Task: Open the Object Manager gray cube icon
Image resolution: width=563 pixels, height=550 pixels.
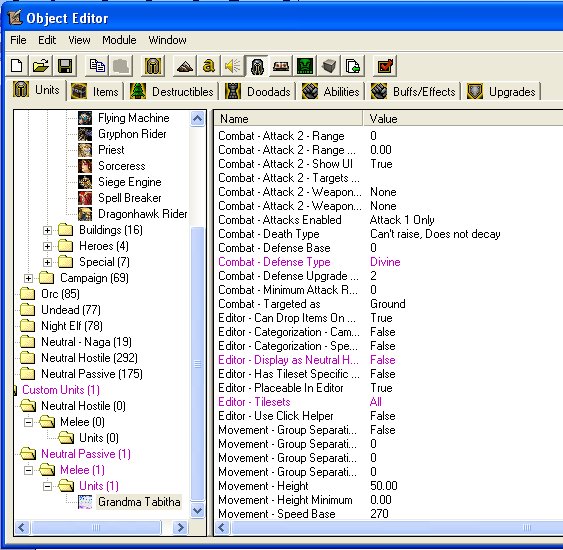Action: coord(329,66)
